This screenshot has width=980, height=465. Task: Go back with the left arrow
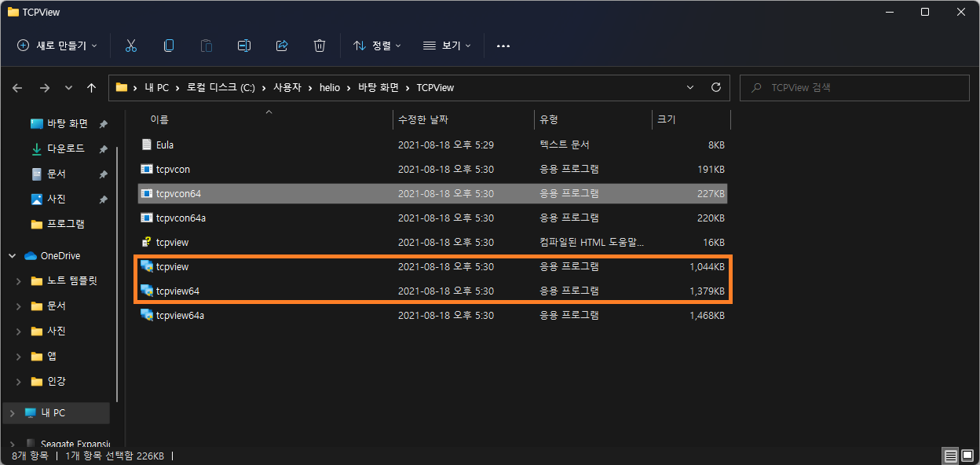click(x=18, y=88)
